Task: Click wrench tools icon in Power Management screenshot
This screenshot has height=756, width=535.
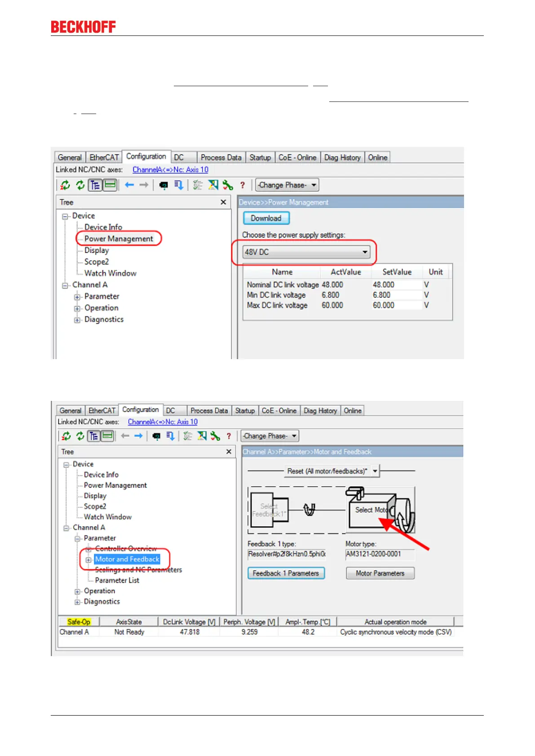Action: coord(228,185)
